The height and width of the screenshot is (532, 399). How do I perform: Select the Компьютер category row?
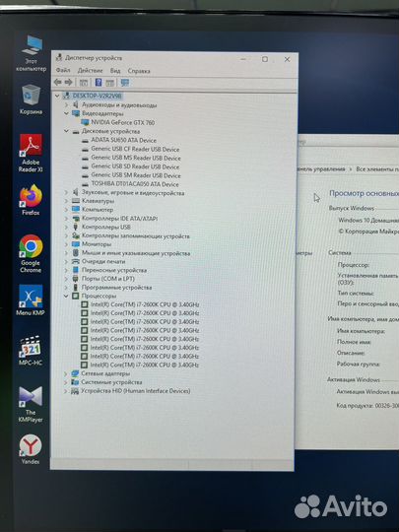pos(97,210)
